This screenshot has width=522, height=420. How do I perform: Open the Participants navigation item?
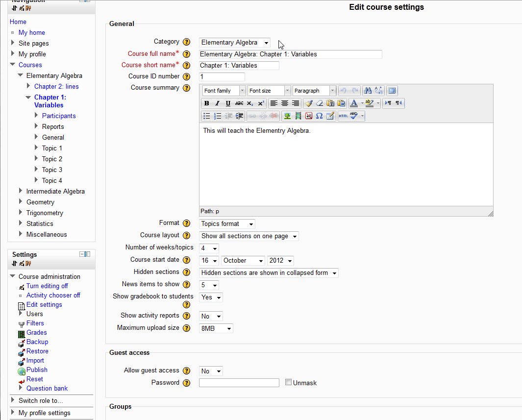[x=59, y=116]
